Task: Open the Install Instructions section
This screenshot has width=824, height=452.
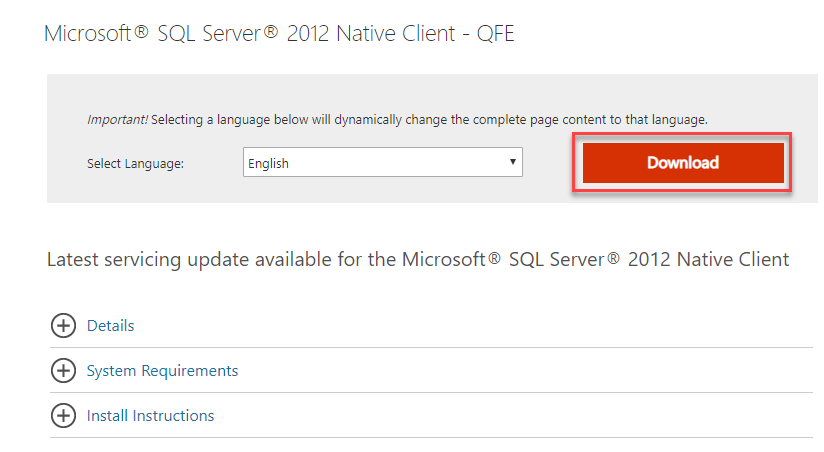Action: [150, 416]
